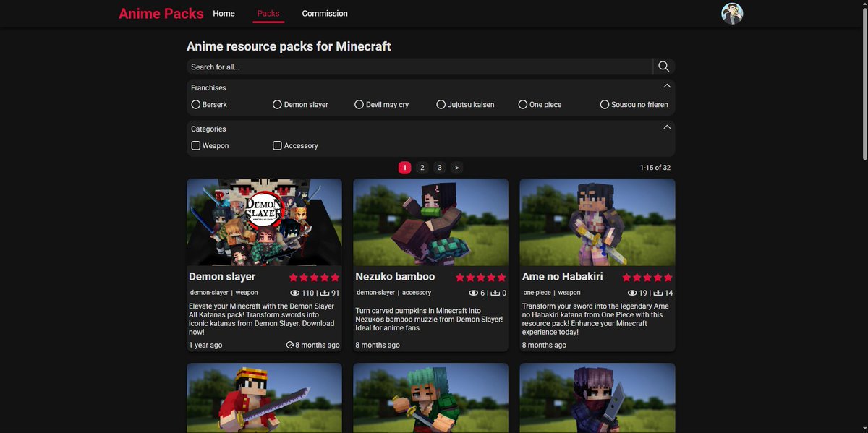Click the Demon slayer updated clock icon
Image resolution: width=868 pixels, height=433 pixels.
(x=290, y=345)
